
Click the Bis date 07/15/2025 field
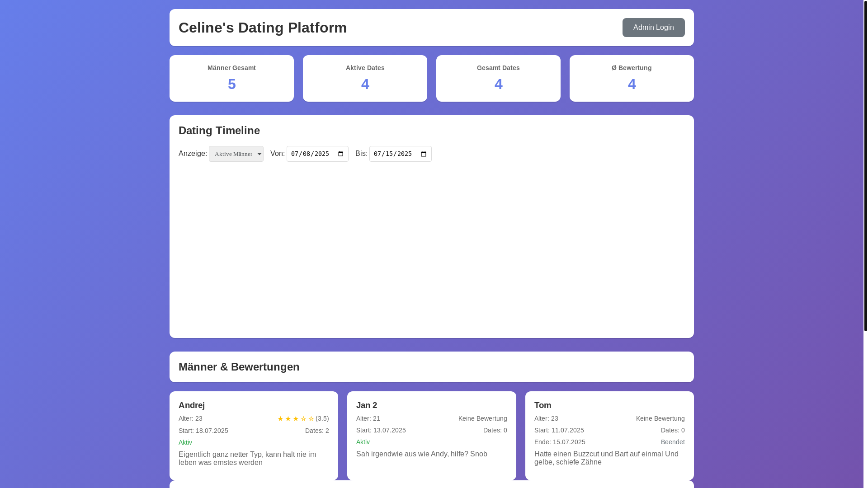click(400, 154)
